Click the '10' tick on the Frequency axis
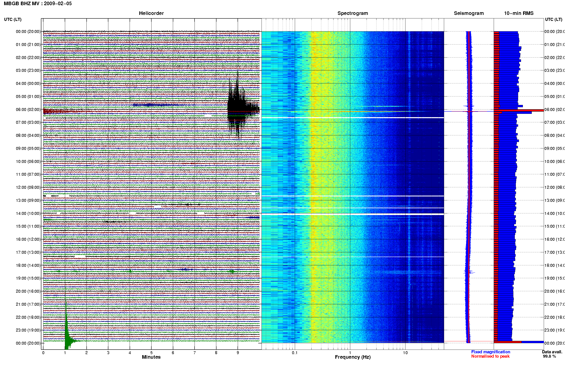Image resolution: width=588 pixels, height=368 pixels. [x=405, y=353]
